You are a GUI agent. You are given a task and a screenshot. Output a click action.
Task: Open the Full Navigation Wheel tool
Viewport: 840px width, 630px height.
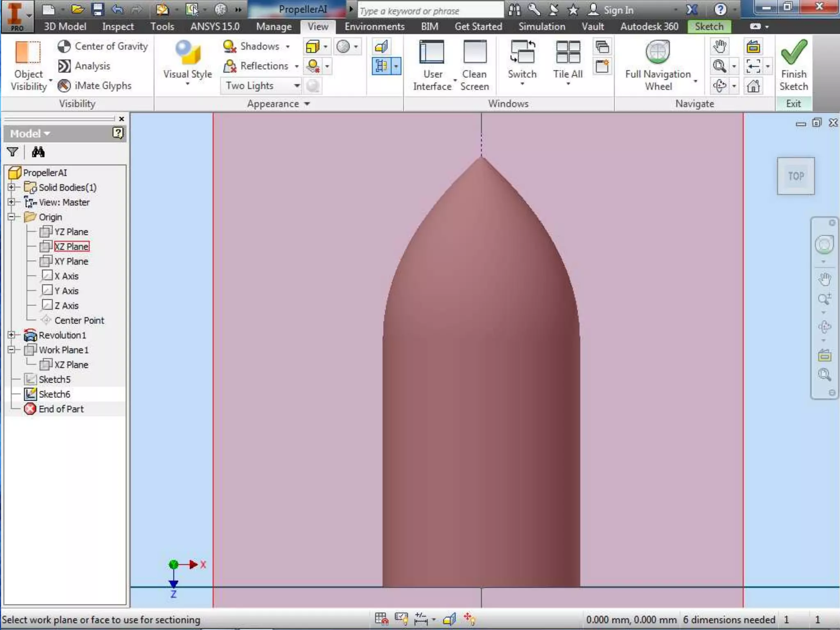tap(657, 52)
